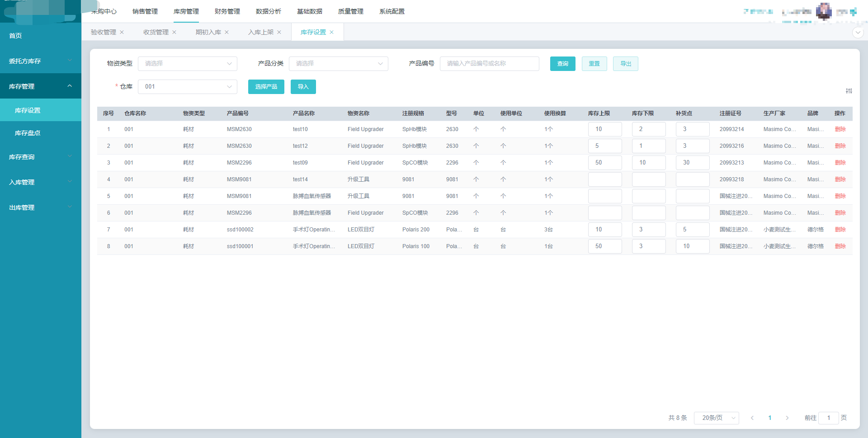Viewport: 868px width, 438px height.
Task: Focus the go-to page number input
Action: click(x=829, y=418)
